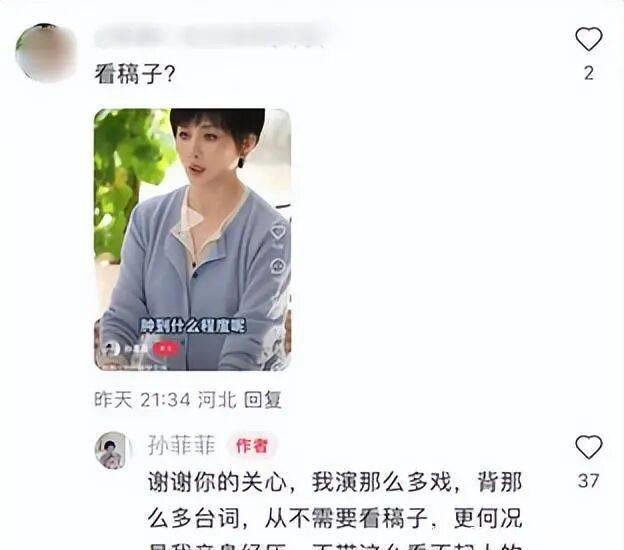Like 孙菲菲's reply using its heart icon
624x550 pixels.
589,447
